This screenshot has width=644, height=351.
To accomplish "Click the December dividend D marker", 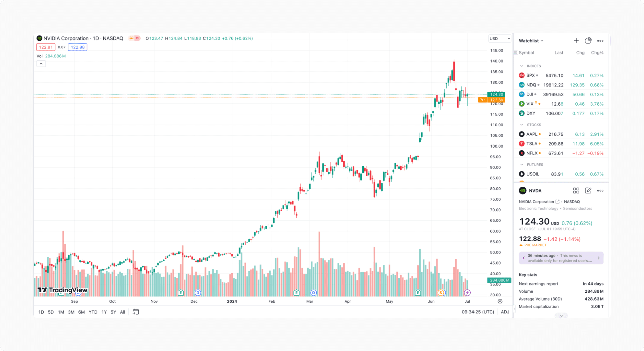I will (x=198, y=292).
